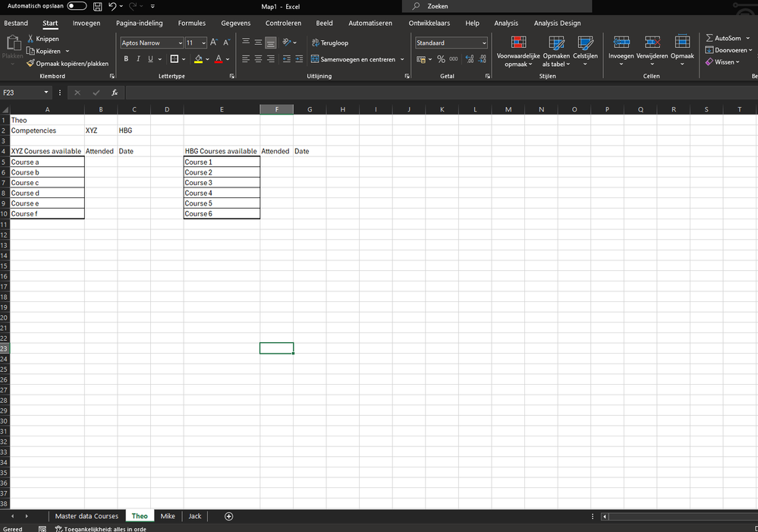Screen dimensions: 758x532
Task: Open Opmaken als tabel gallery
Action: (x=556, y=52)
